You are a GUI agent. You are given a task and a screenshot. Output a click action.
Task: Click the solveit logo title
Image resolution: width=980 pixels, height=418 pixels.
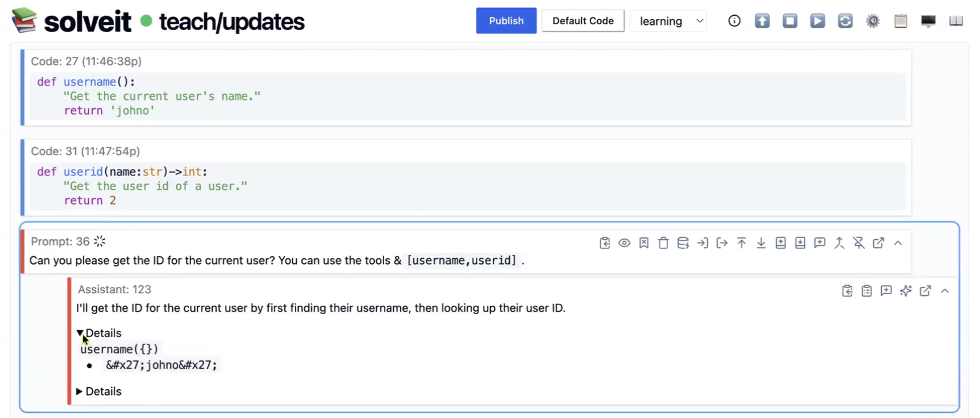[x=87, y=22]
